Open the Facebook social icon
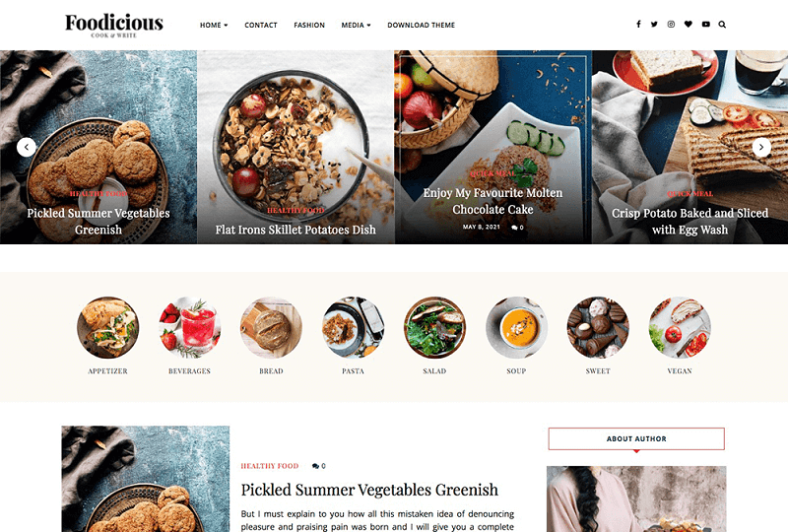This screenshot has height=532, width=788. (638, 24)
